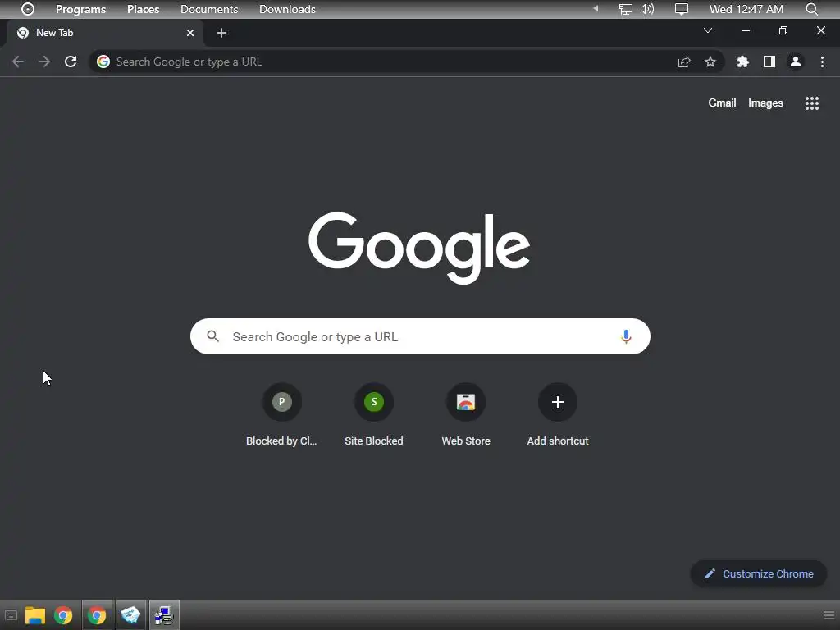Open the Extensions puzzle icon

click(742, 62)
